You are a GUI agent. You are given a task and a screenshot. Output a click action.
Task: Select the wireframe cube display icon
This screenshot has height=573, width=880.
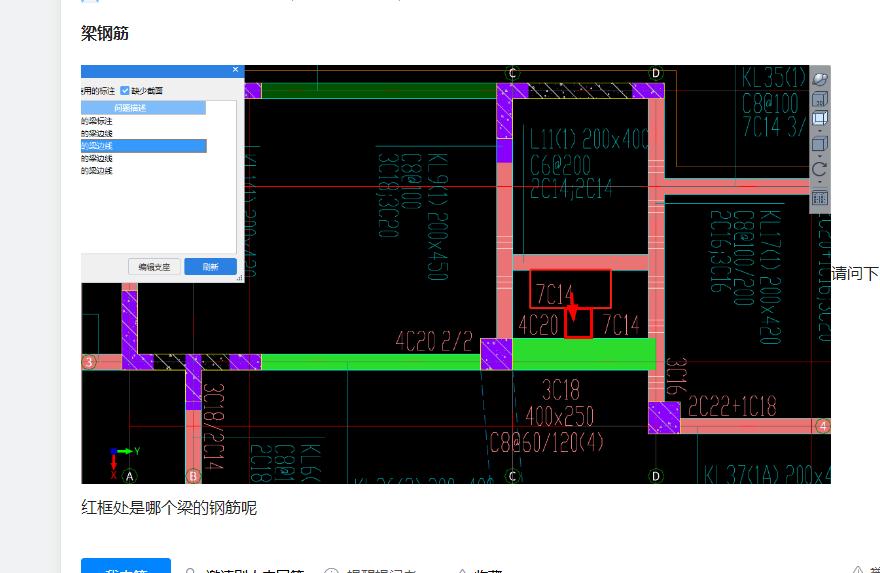click(x=820, y=118)
